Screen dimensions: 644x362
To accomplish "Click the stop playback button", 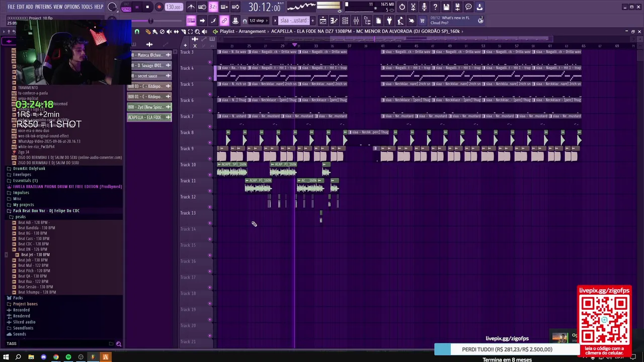I will [147, 7].
